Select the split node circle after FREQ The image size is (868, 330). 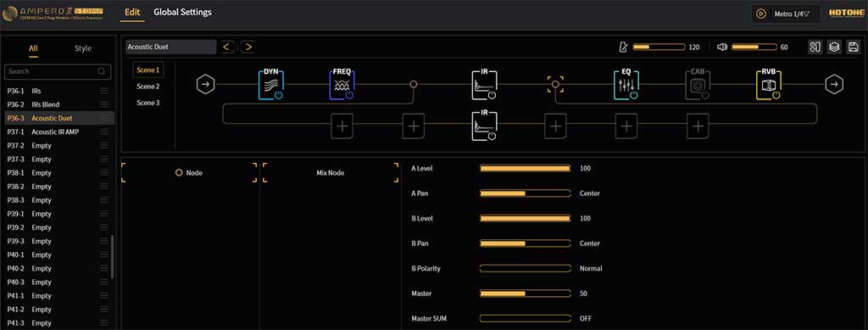[x=413, y=85]
